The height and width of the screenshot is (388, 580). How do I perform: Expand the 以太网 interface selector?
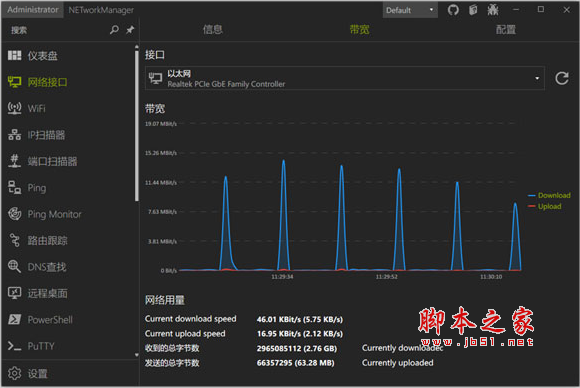(345, 78)
